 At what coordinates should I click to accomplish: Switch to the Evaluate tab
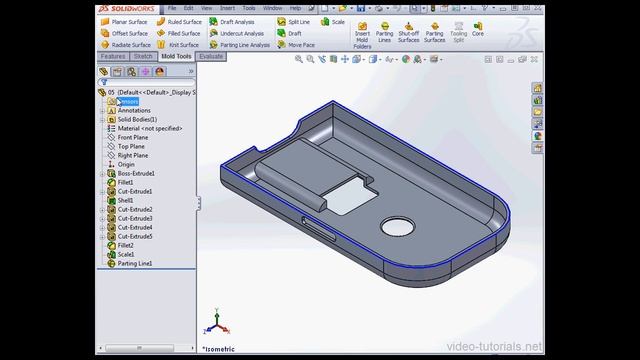tap(211, 56)
